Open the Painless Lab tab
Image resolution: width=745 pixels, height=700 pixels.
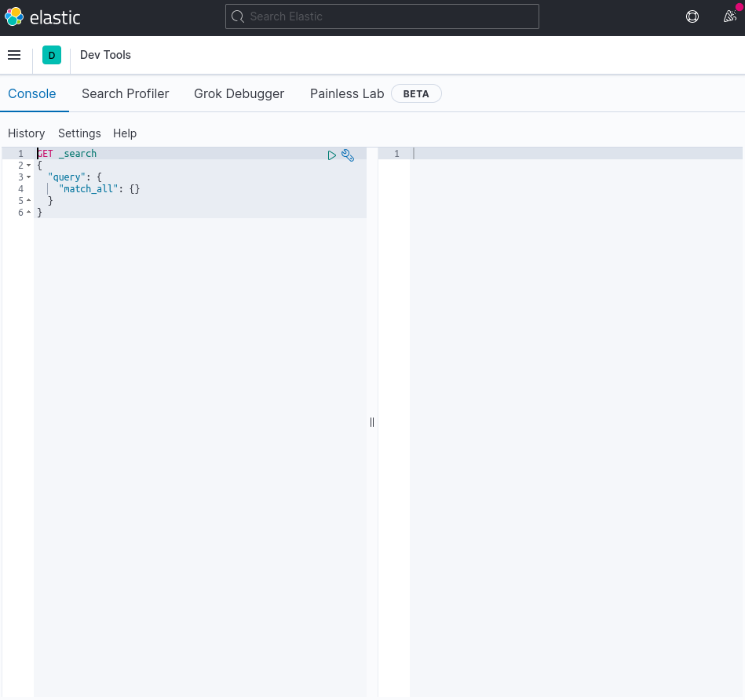347,93
